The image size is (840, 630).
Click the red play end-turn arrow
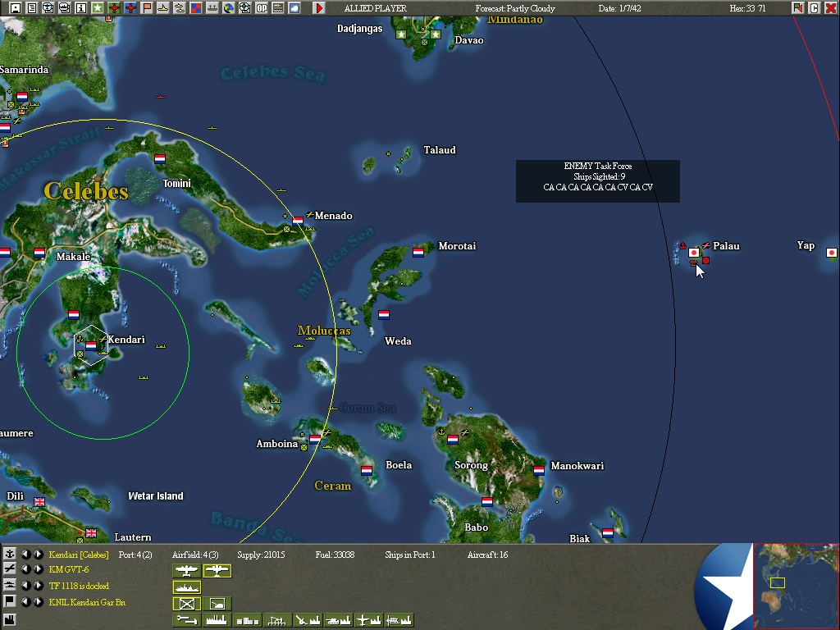click(319, 8)
